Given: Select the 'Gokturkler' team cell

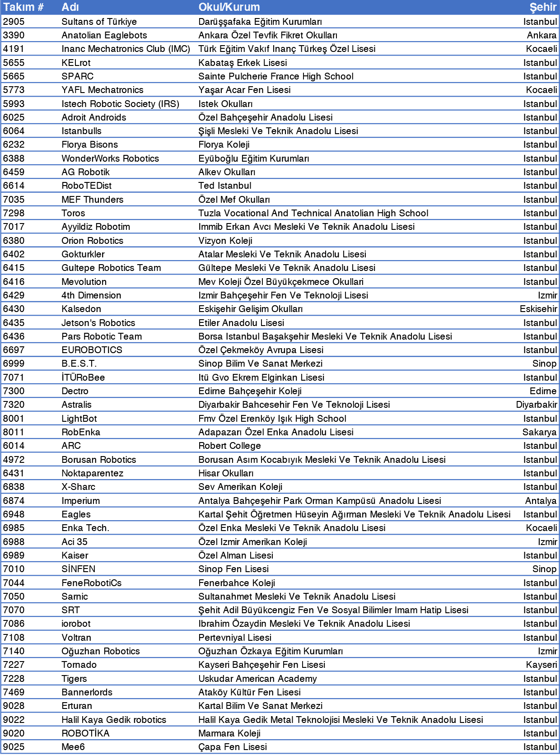Looking at the screenshot, I should 83,254.
